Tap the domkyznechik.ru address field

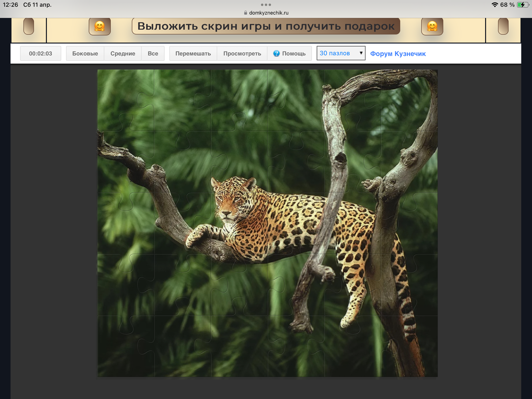268,13
